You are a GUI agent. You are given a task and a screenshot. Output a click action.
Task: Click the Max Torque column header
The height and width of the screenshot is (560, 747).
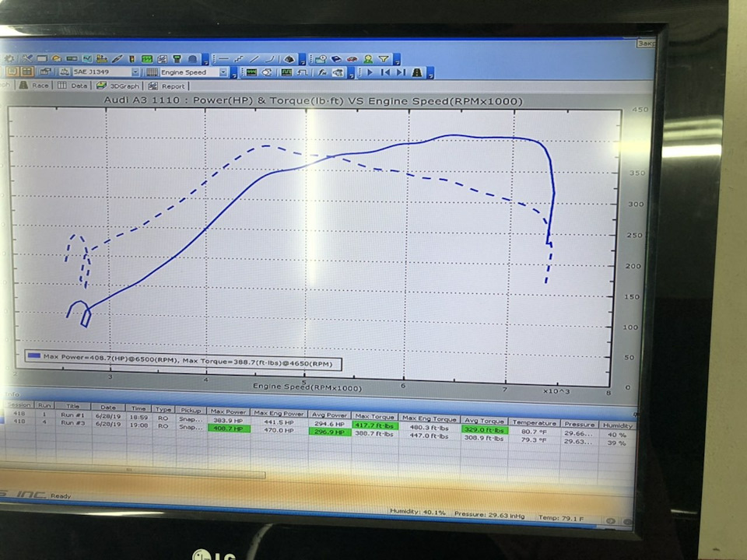pyautogui.click(x=374, y=417)
